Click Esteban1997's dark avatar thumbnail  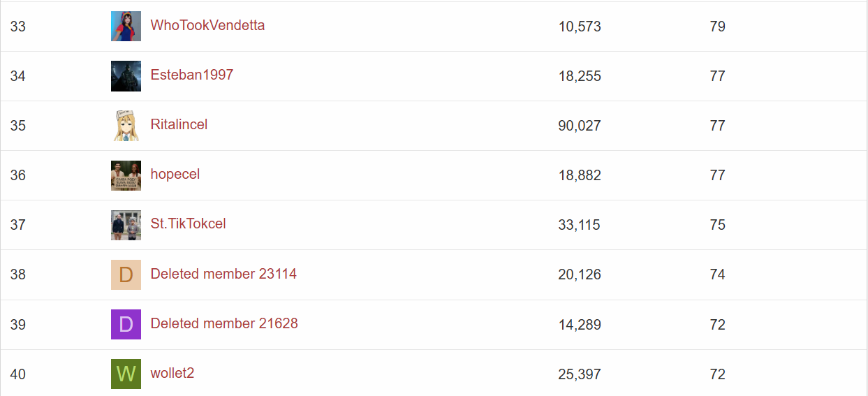pyautogui.click(x=126, y=76)
